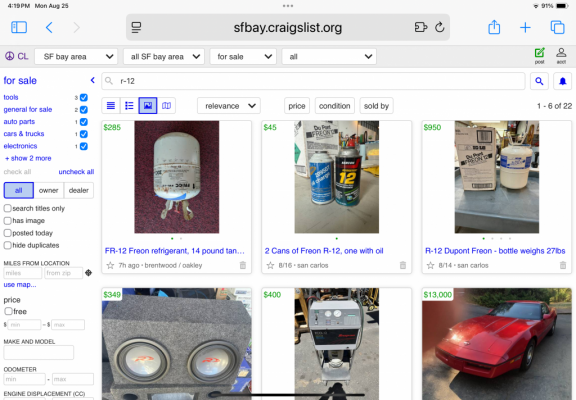Star the 2 Cans of Freon listing
The image size is (576, 400).
tap(270, 265)
